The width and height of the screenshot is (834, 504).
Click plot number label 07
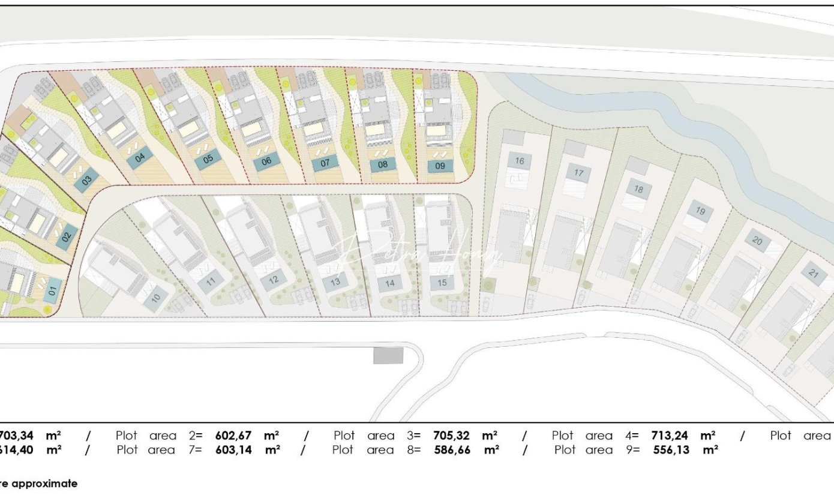click(325, 163)
